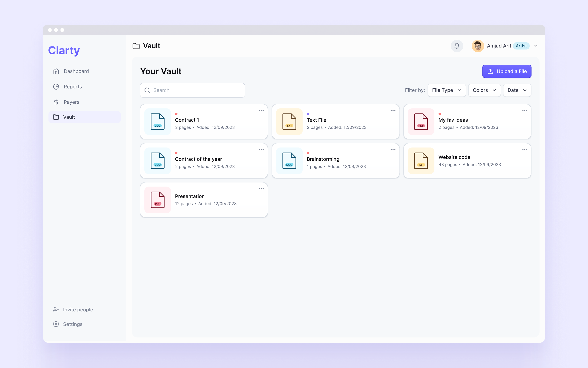The image size is (588, 368).
Task: Click the Settings gear icon
Action: pyautogui.click(x=56, y=324)
